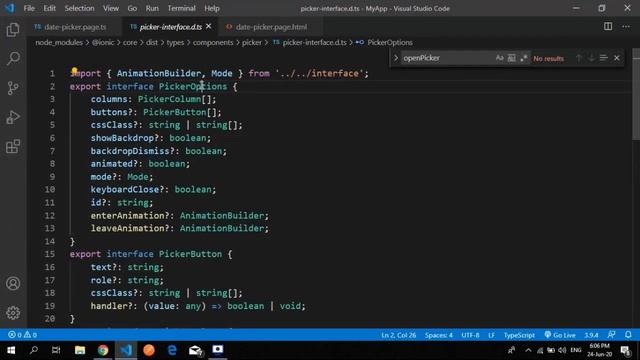The width and height of the screenshot is (640, 360).
Task: Open PickerOptions symbol breadcrumb
Action: point(390,42)
